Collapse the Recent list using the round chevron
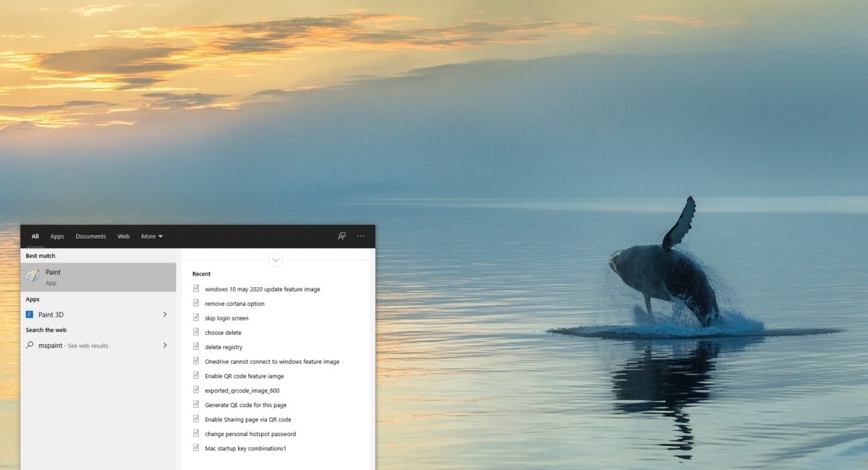 point(276,260)
